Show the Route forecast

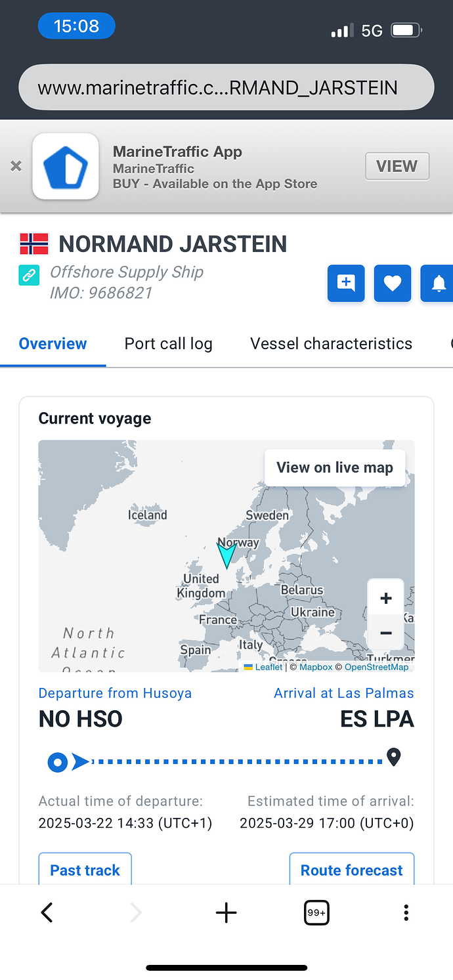(351, 870)
